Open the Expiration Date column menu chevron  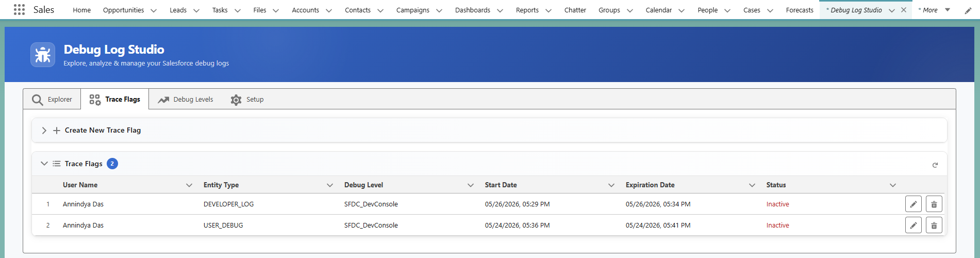pyautogui.click(x=752, y=185)
